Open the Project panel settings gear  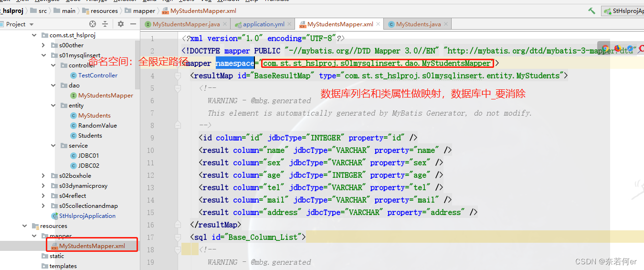pyautogui.click(x=121, y=24)
